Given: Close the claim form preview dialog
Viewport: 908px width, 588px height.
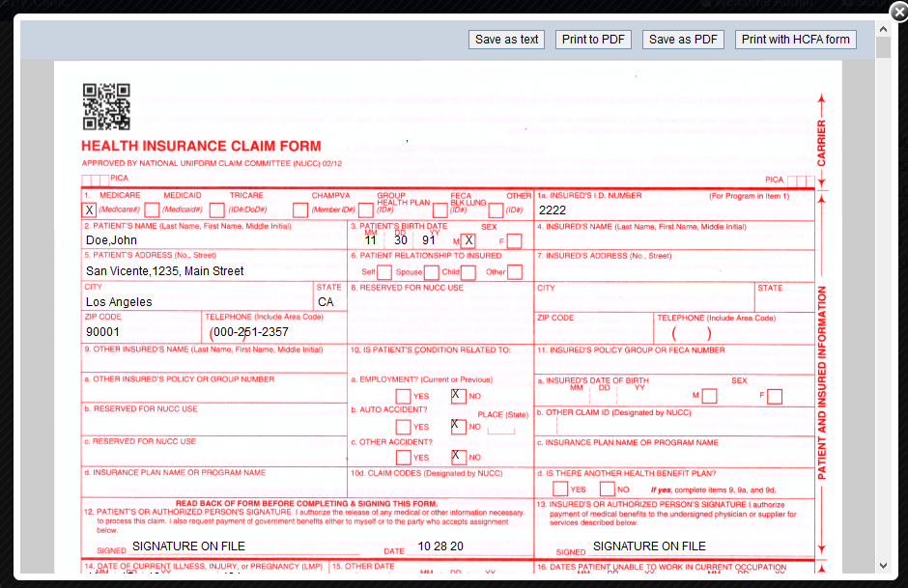Looking at the screenshot, I should (x=898, y=12).
